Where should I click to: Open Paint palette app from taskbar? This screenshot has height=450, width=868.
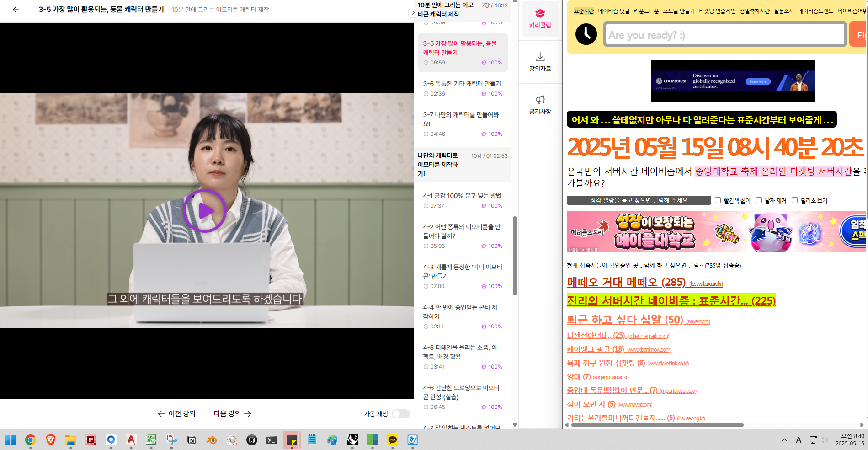click(332, 440)
